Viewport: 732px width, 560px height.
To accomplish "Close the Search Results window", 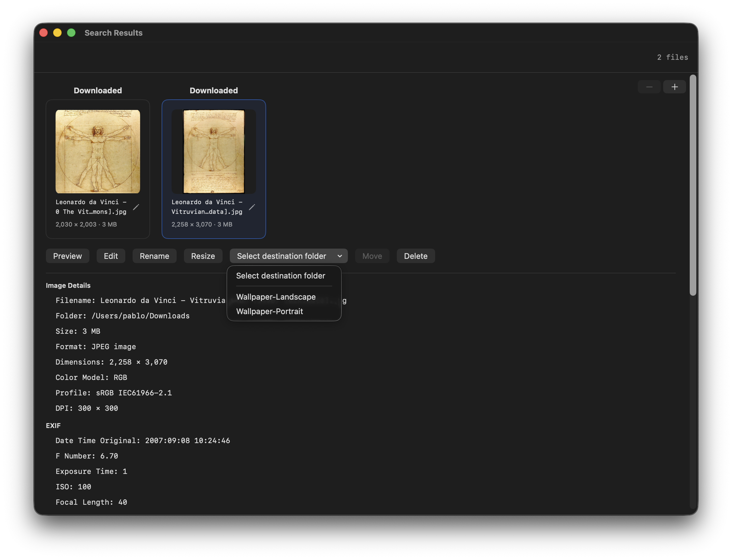I will (x=44, y=33).
